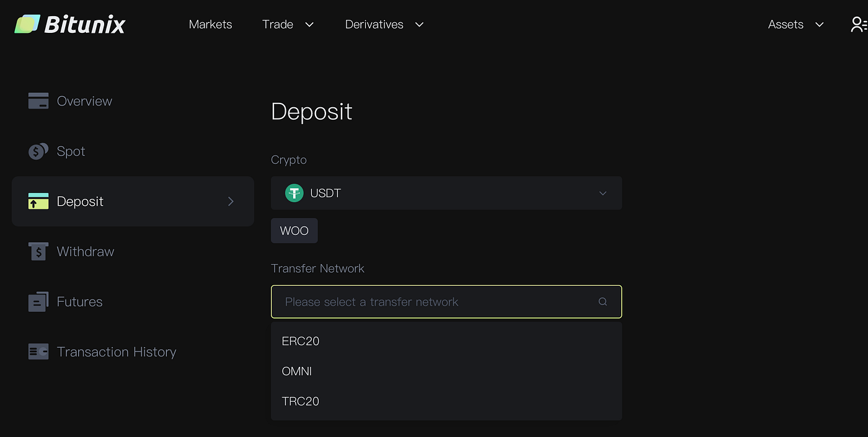This screenshot has width=868, height=437.
Task: Open the user profile icon
Action: (x=859, y=24)
